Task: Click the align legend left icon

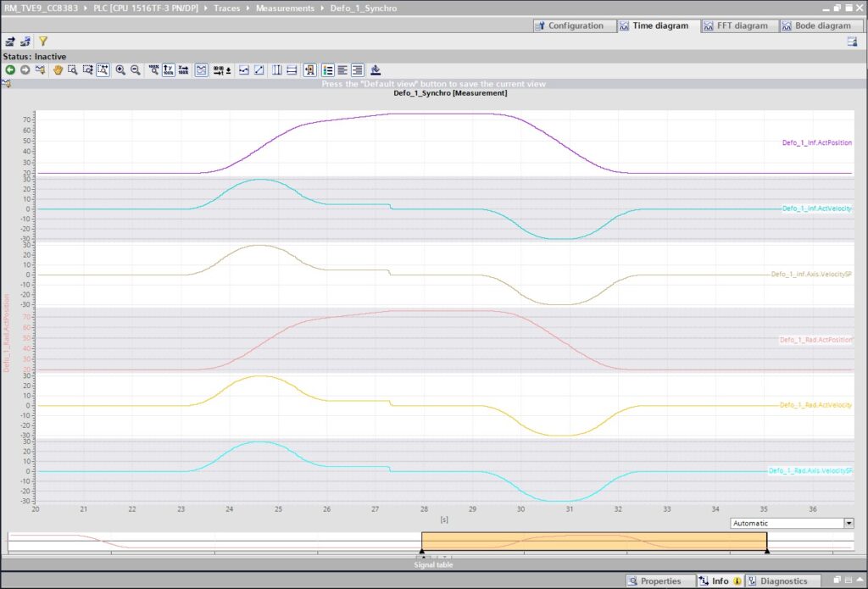Action: [342, 69]
